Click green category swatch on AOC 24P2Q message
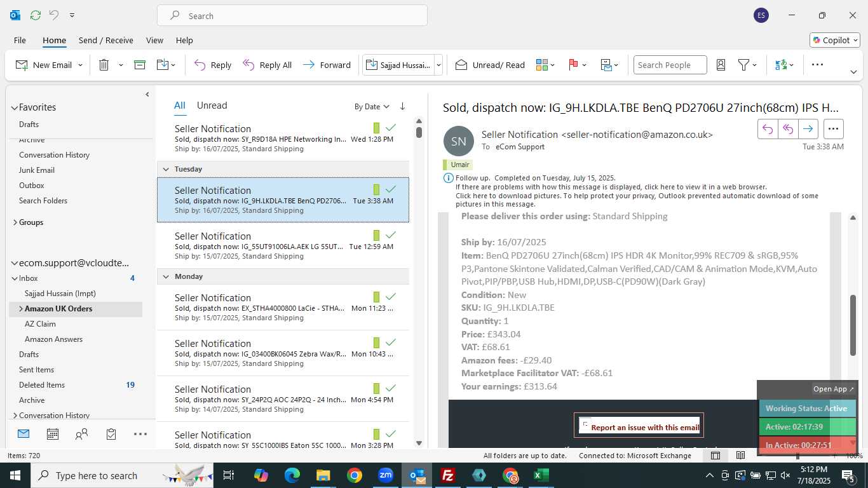This screenshot has height=488, width=868. [376, 389]
